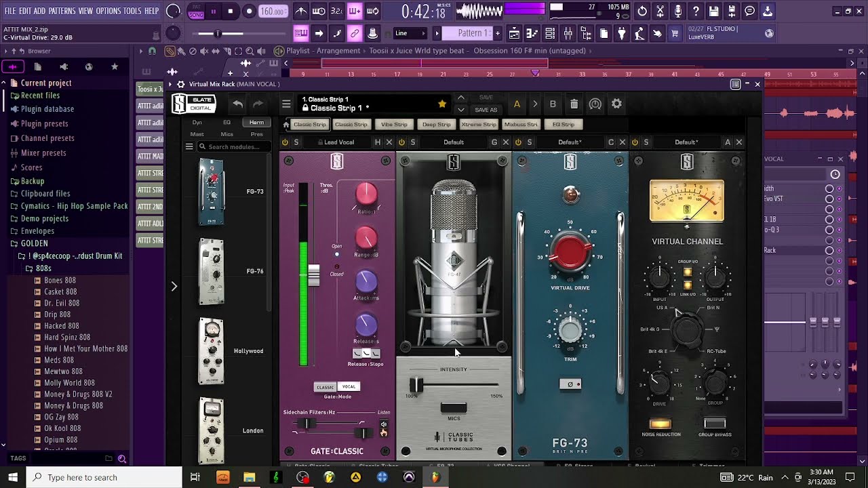Redo change in Virtual Mix Rack
Viewport: 868px width, 488px height.
click(258, 104)
